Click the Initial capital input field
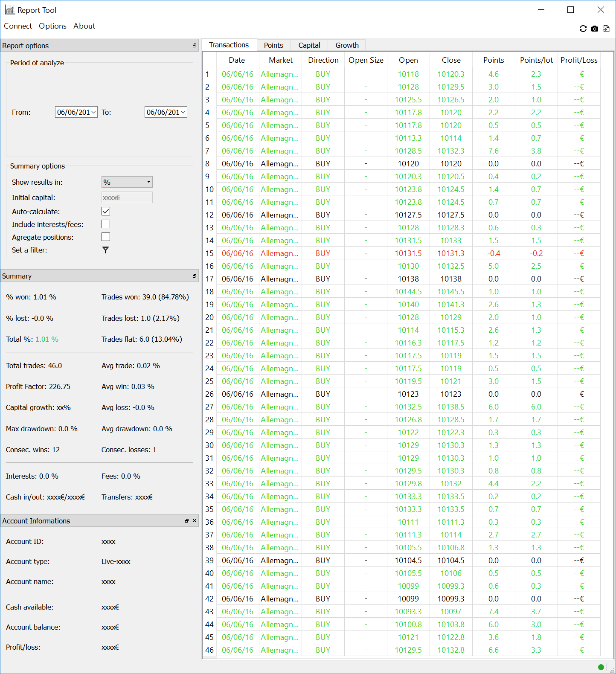 click(127, 198)
